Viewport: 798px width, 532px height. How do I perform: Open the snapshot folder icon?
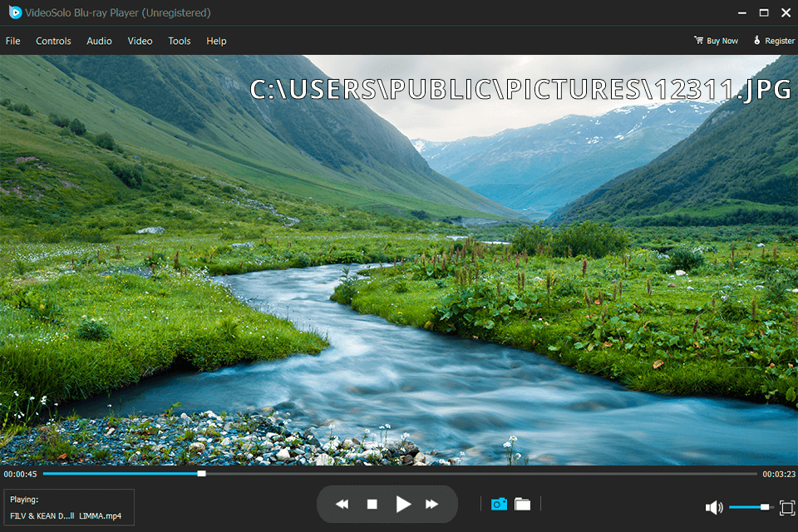click(523, 503)
